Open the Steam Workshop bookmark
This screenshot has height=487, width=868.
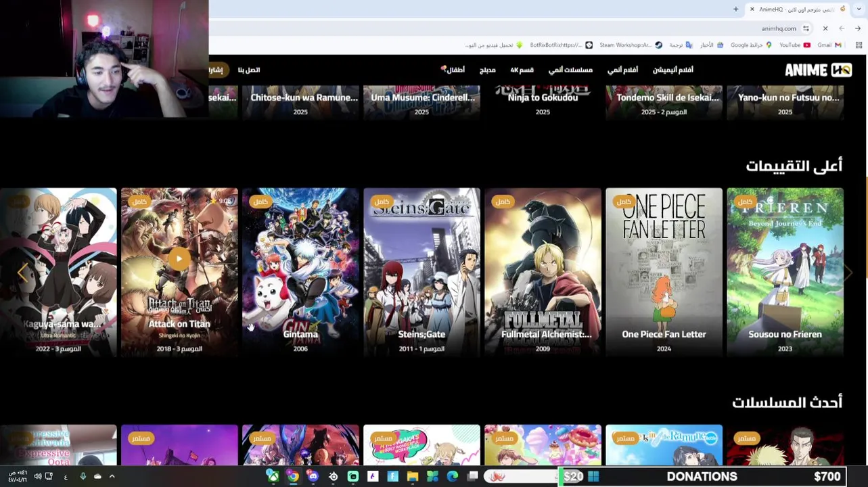631,45
